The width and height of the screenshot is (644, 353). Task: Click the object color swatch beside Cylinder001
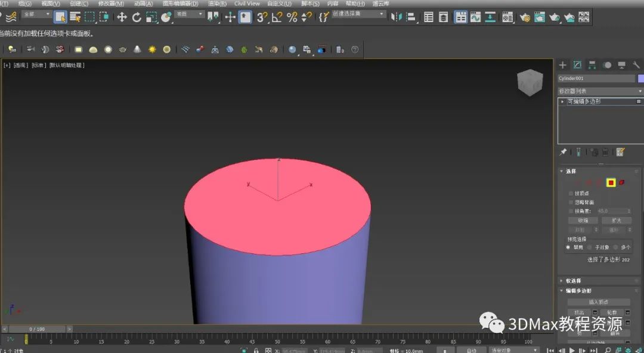(641, 79)
